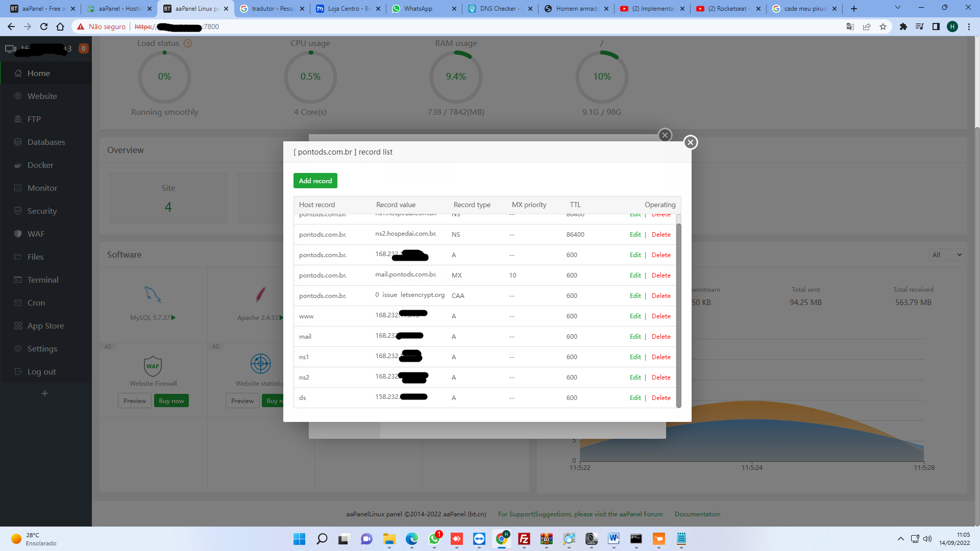The image size is (980, 551).
Task: Edit the ns1 A record
Action: (x=635, y=357)
